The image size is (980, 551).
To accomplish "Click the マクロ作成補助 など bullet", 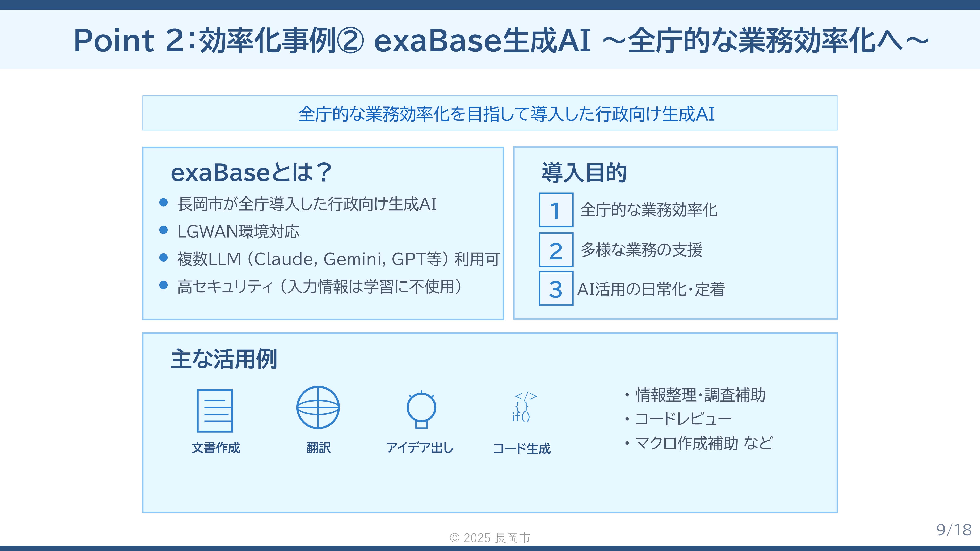I will (704, 443).
